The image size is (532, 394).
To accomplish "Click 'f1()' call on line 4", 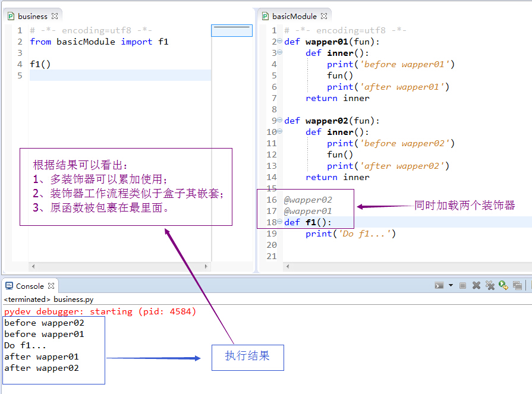I will pyautogui.click(x=40, y=64).
